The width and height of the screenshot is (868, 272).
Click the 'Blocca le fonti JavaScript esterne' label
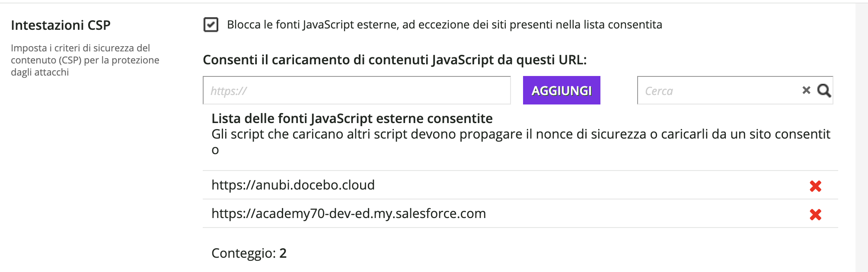444,25
